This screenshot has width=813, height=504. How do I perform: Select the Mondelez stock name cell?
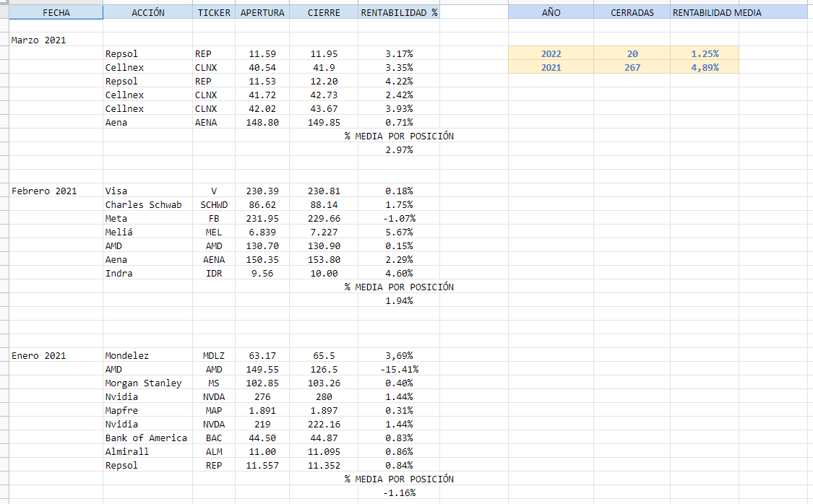click(x=147, y=356)
